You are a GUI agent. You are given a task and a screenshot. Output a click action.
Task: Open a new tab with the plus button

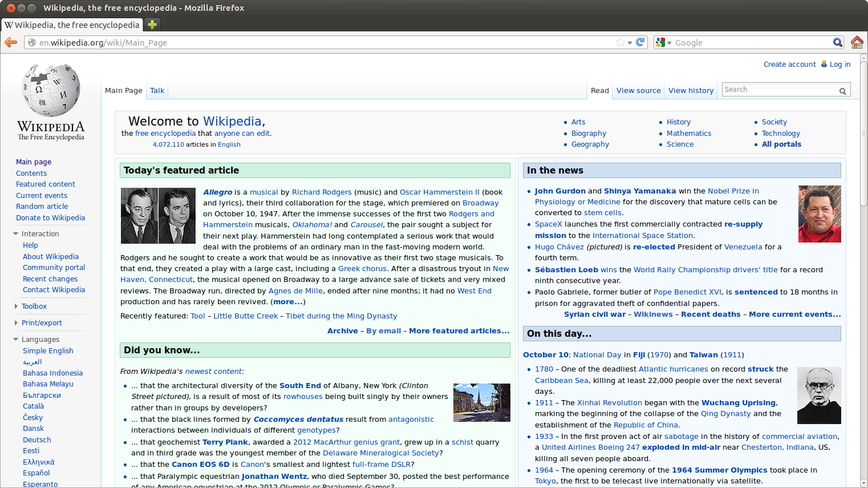click(x=152, y=25)
